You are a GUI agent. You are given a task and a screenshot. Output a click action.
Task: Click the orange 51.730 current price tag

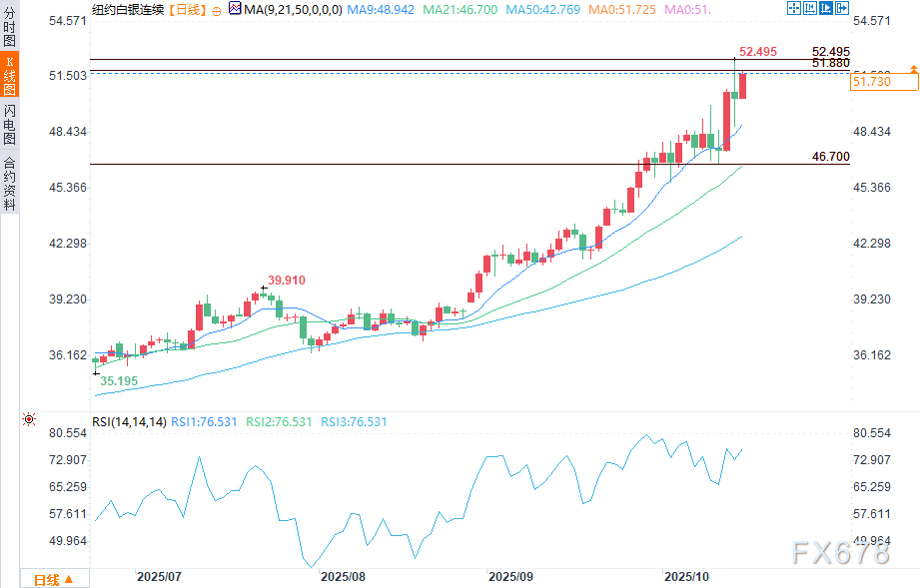point(872,82)
